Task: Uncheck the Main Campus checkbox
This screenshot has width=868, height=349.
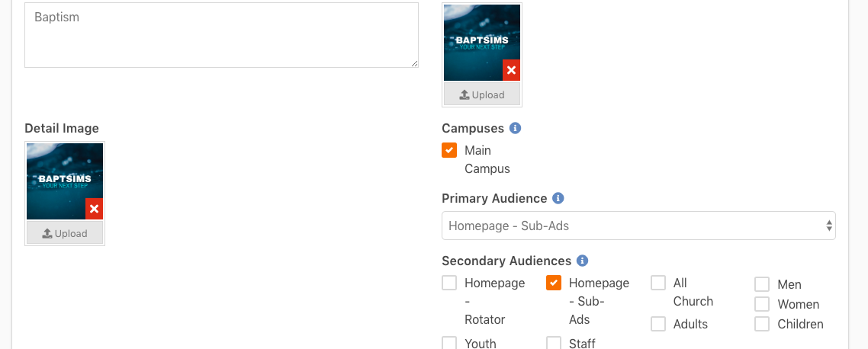Action: tap(449, 150)
